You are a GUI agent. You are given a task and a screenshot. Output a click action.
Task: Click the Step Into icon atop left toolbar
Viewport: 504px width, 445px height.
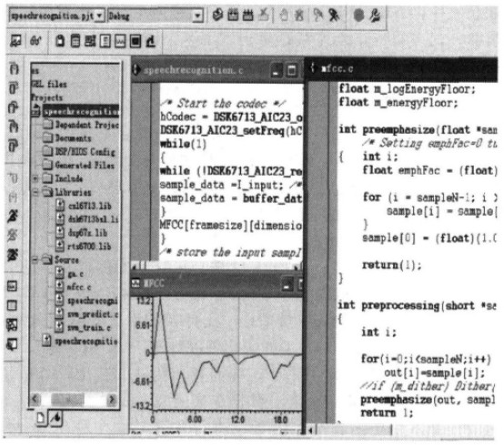[14, 69]
